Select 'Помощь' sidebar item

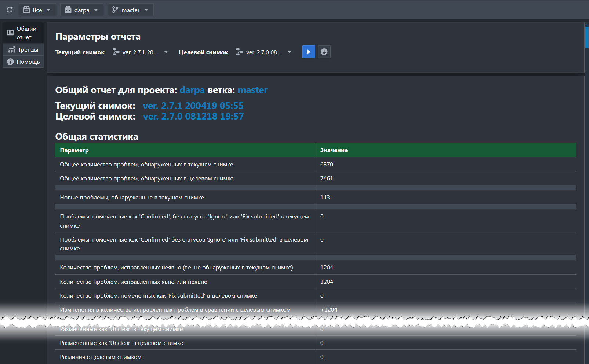click(x=23, y=62)
